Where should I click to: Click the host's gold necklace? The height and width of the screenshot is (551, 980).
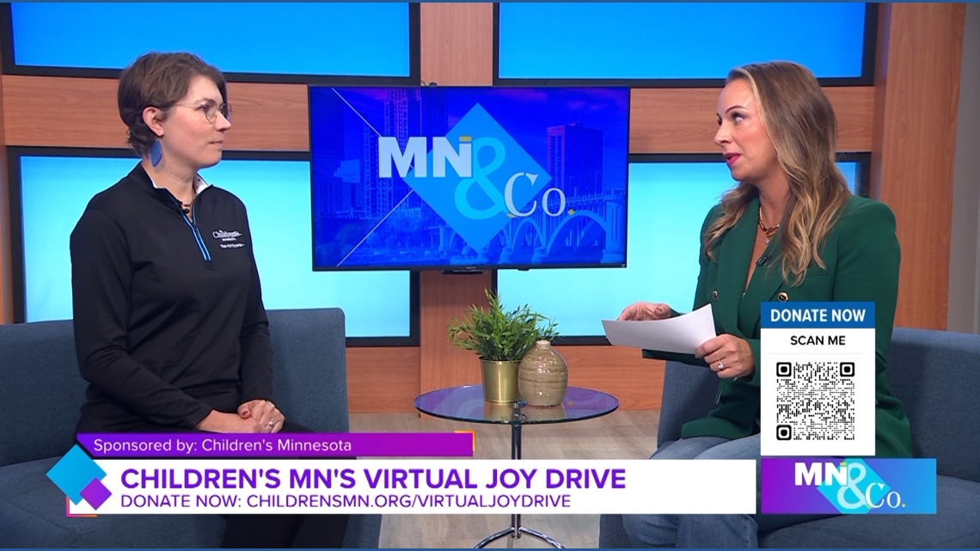tap(767, 227)
